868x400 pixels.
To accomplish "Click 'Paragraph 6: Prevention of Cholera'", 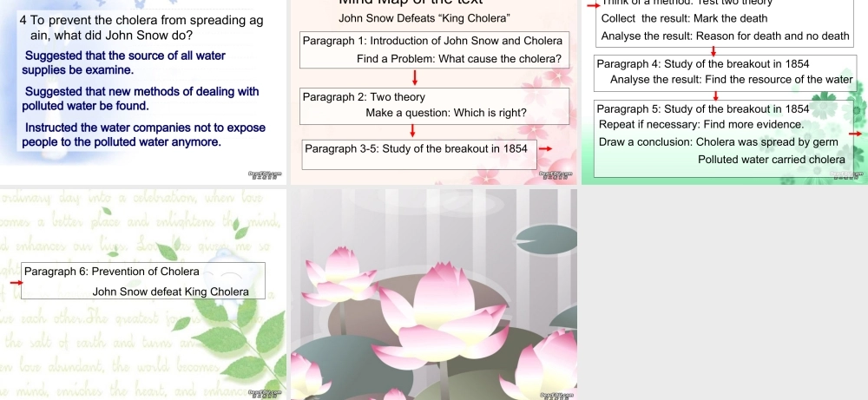I will [x=112, y=272].
